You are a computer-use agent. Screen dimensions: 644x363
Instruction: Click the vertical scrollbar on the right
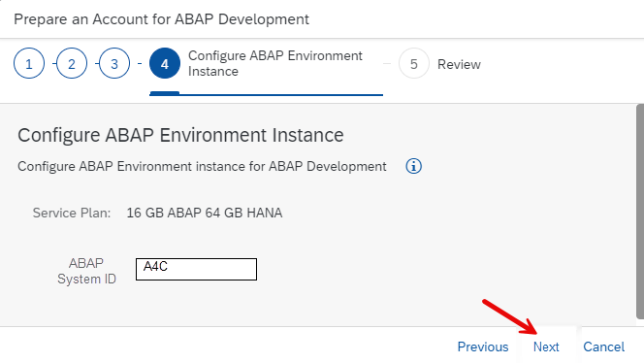click(x=640, y=212)
